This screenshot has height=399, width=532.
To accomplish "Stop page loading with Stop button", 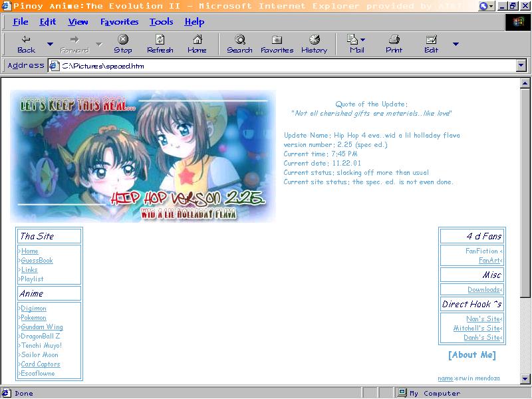I will (x=123, y=44).
